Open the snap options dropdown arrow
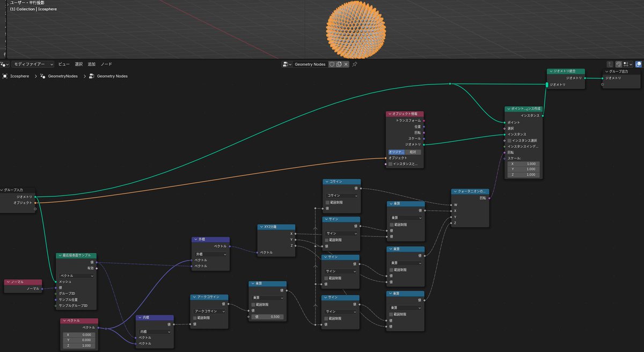Viewport: 644px width, 352px height. [x=631, y=64]
